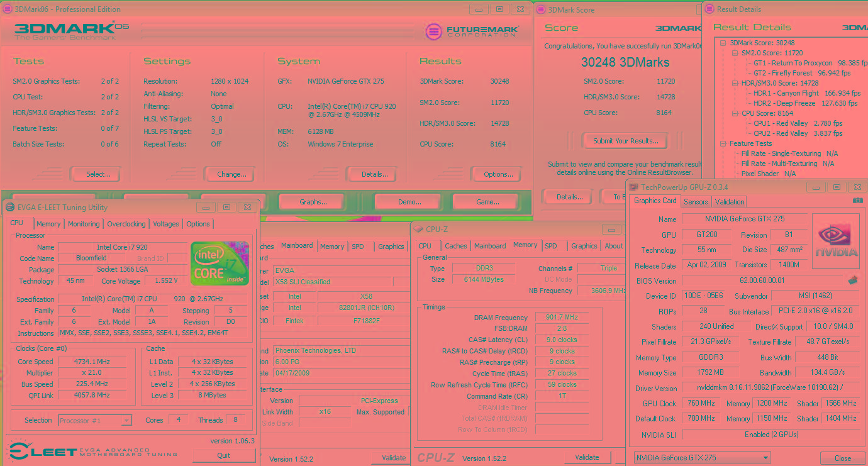Open the Sensors tab in GPU-Z

[x=696, y=202]
